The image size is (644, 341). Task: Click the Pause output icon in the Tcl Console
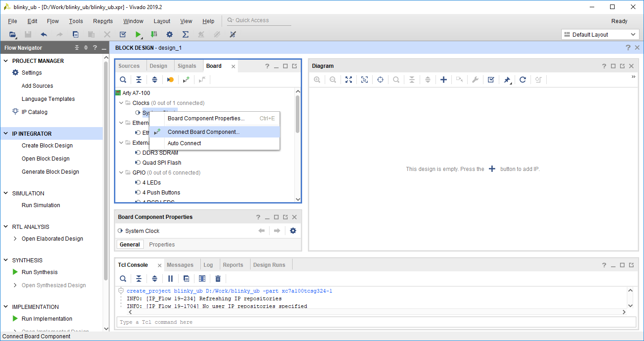[170, 279]
